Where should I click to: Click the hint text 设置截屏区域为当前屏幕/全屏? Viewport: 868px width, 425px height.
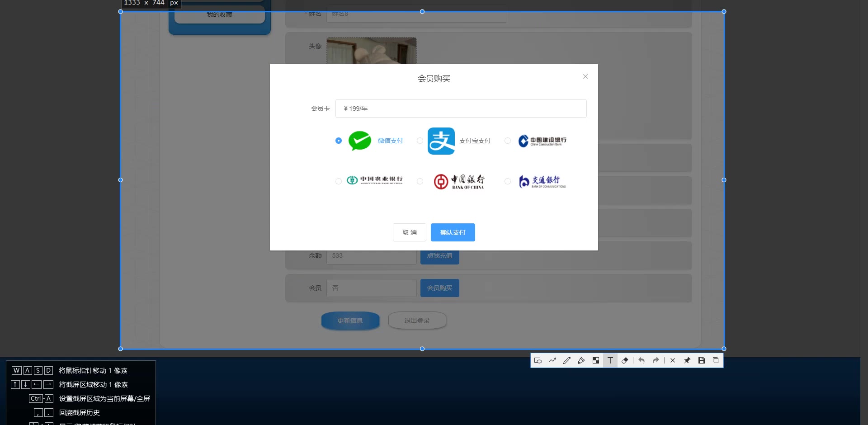pos(104,398)
